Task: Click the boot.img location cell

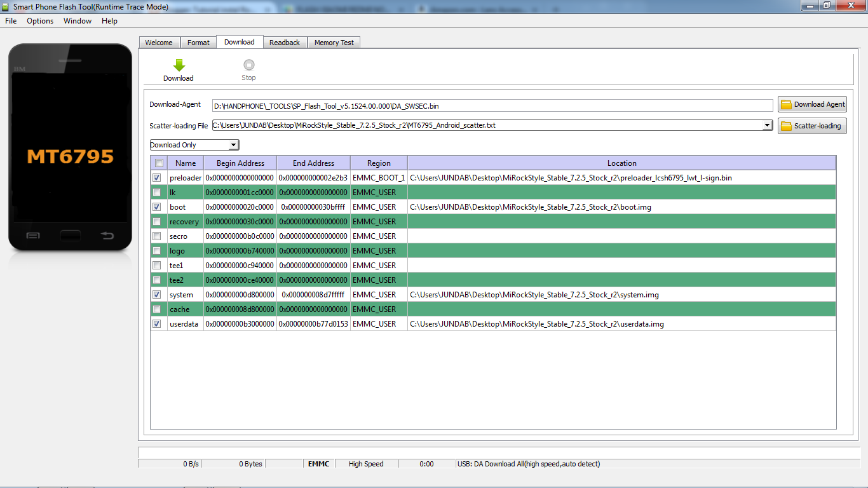Action: [x=621, y=207]
